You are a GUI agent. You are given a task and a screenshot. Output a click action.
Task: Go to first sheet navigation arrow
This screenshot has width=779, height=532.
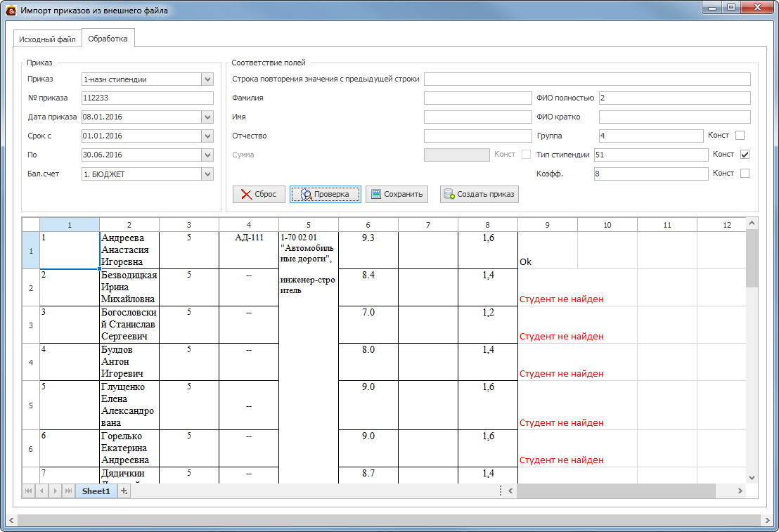(x=28, y=491)
